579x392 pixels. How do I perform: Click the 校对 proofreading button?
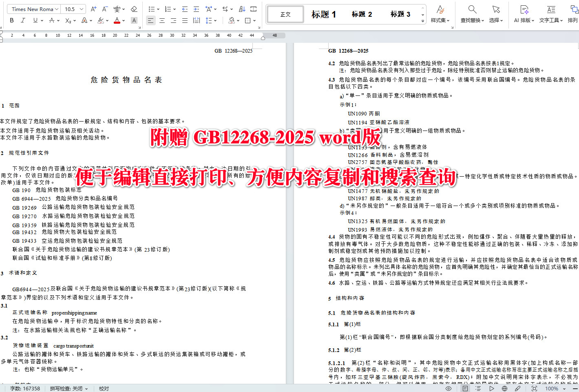point(104,388)
